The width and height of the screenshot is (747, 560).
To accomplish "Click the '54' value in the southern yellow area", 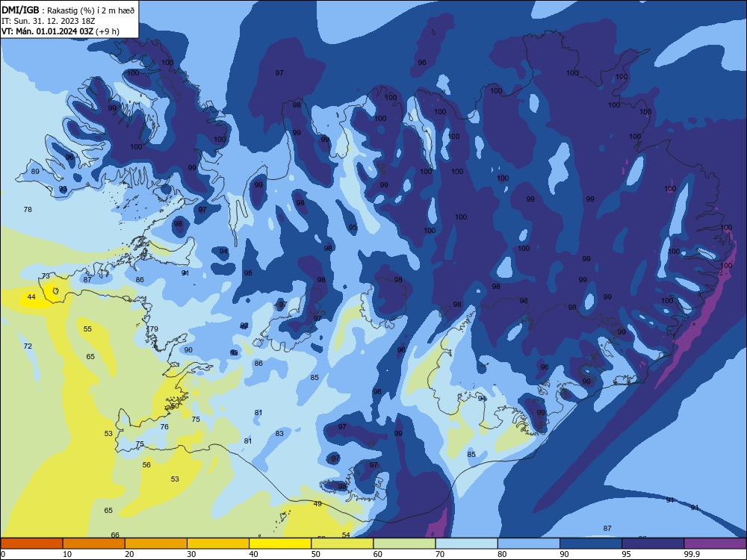I will pos(346,535).
